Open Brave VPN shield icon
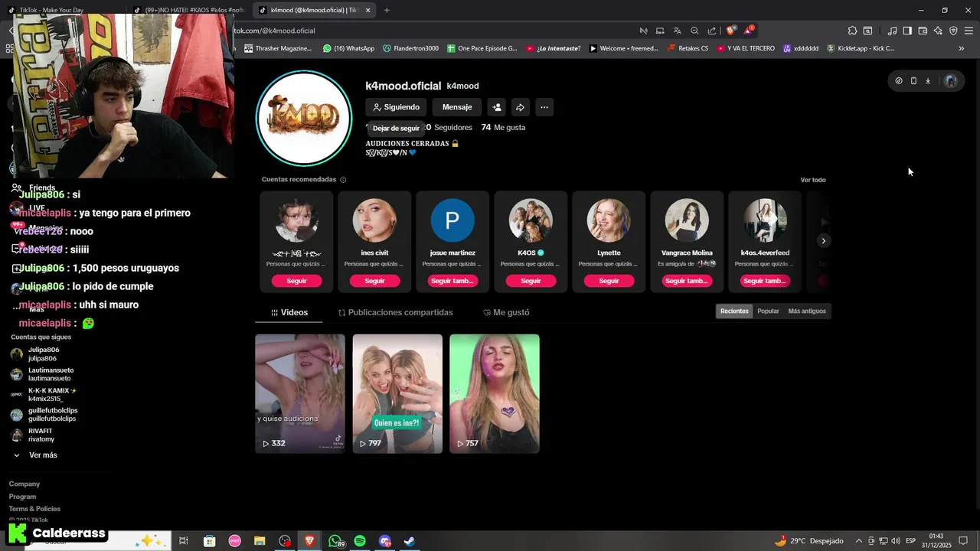This screenshot has width=980, height=551. coord(953,31)
